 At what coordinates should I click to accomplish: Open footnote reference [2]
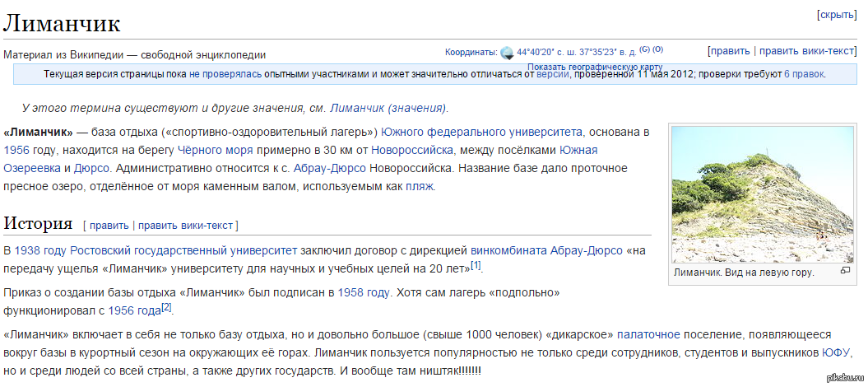pyautogui.click(x=166, y=307)
